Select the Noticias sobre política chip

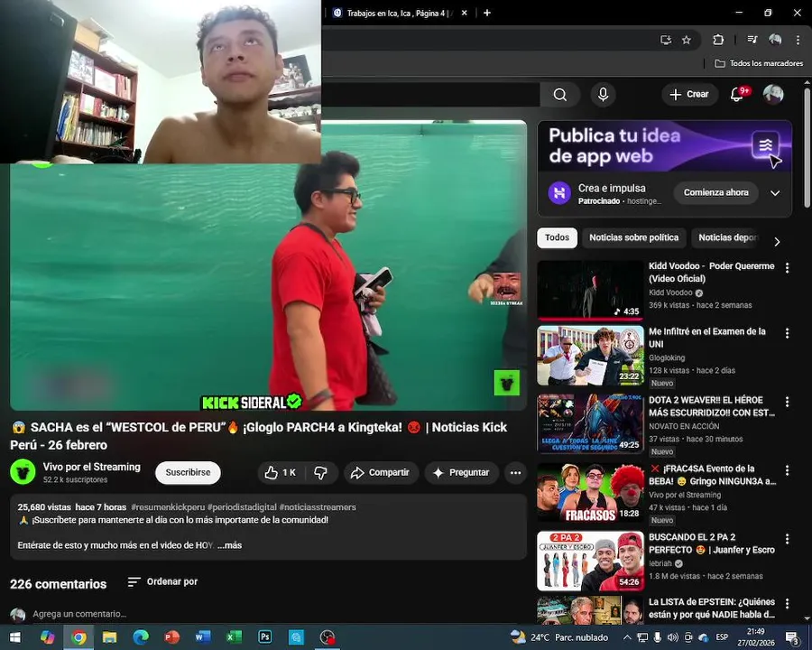pos(634,237)
